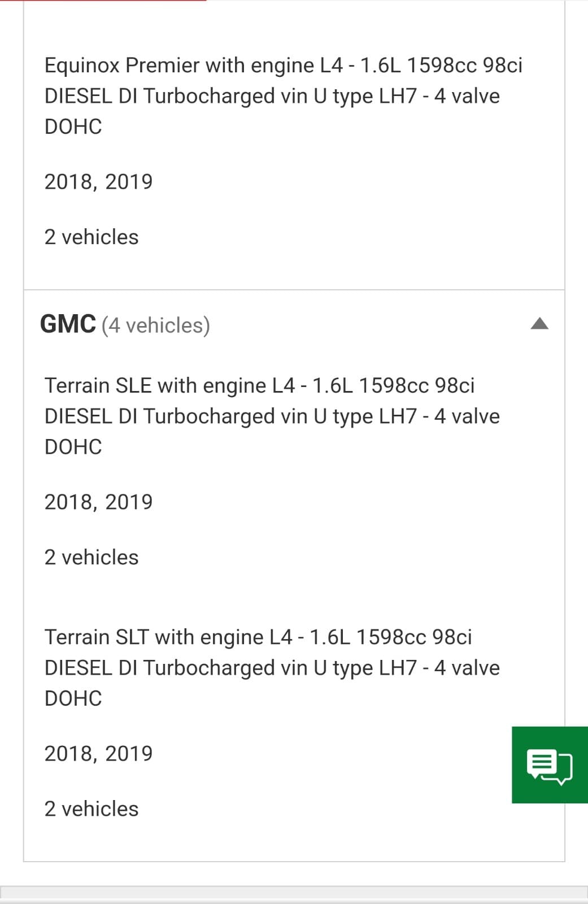
Task: Select the Terrain SLE model name text
Action: [x=99, y=386]
